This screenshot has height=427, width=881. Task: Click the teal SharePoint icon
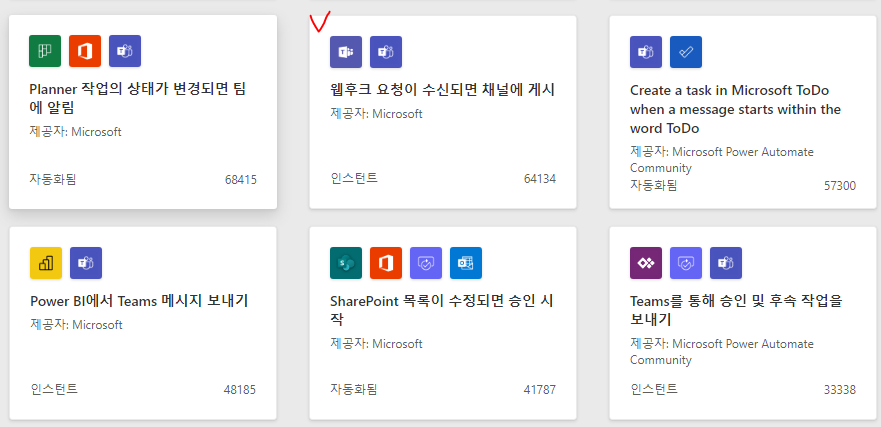click(x=346, y=263)
